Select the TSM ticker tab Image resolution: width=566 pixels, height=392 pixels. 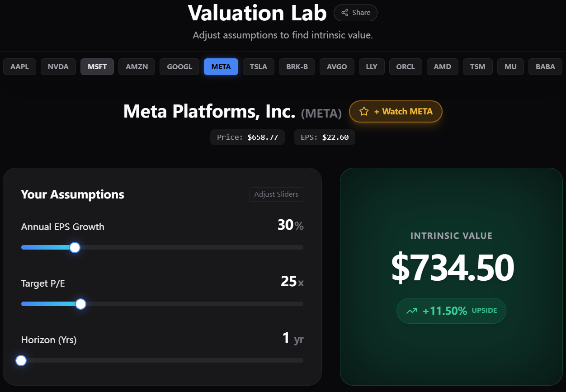pos(478,67)
